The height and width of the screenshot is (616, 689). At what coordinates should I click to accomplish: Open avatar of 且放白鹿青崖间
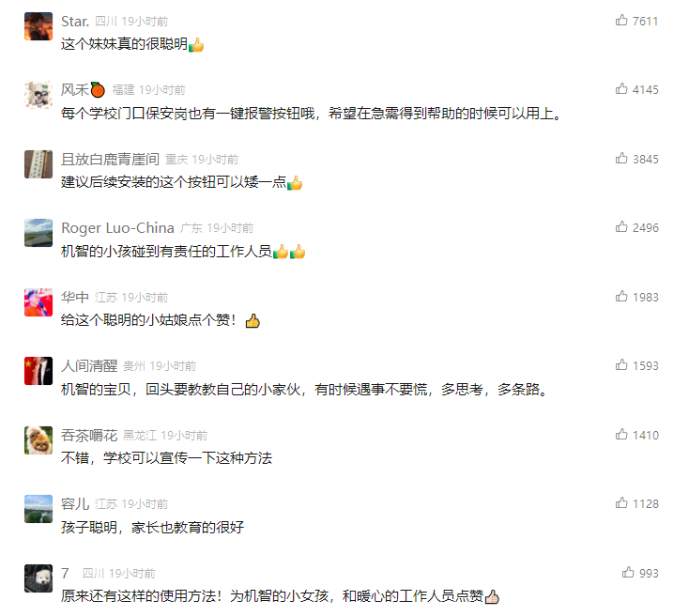[38, 164]
